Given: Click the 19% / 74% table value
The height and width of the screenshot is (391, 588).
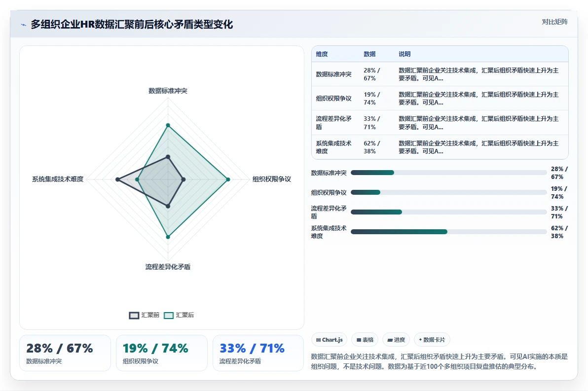Looking at the screenshot, I should 371,98.
